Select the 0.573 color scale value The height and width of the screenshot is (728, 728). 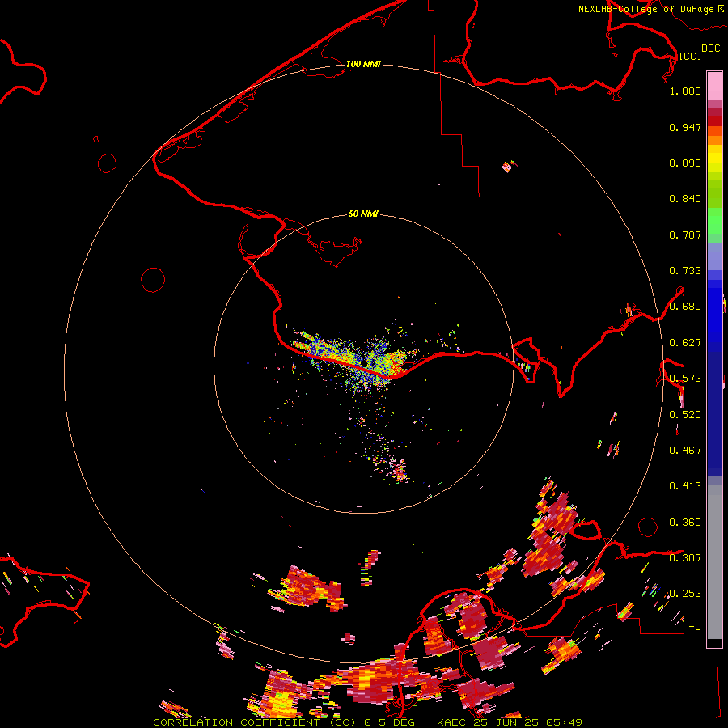pyautogui.click(x=685, y=379)
